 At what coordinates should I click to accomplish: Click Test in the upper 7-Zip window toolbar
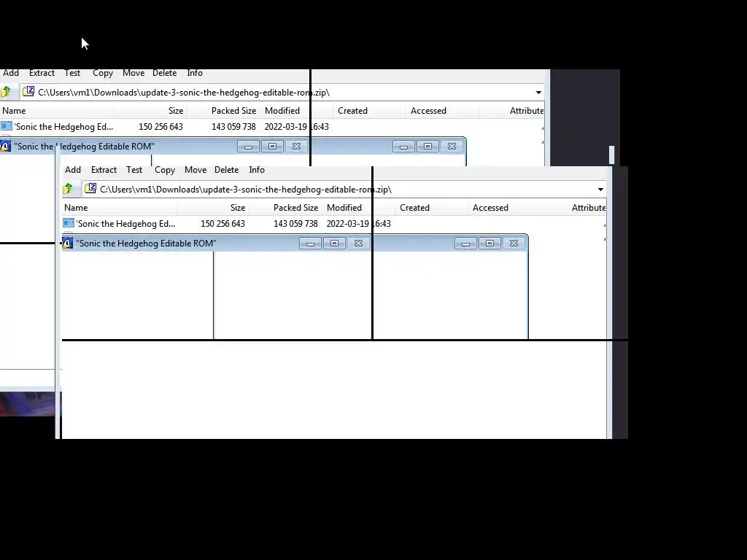coord(72,73)
